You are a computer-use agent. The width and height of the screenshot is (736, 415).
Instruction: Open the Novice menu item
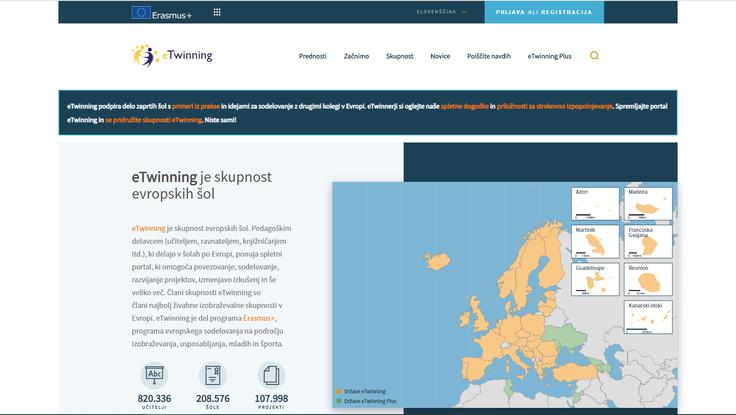pyautogui.click(x=440, y=56)
